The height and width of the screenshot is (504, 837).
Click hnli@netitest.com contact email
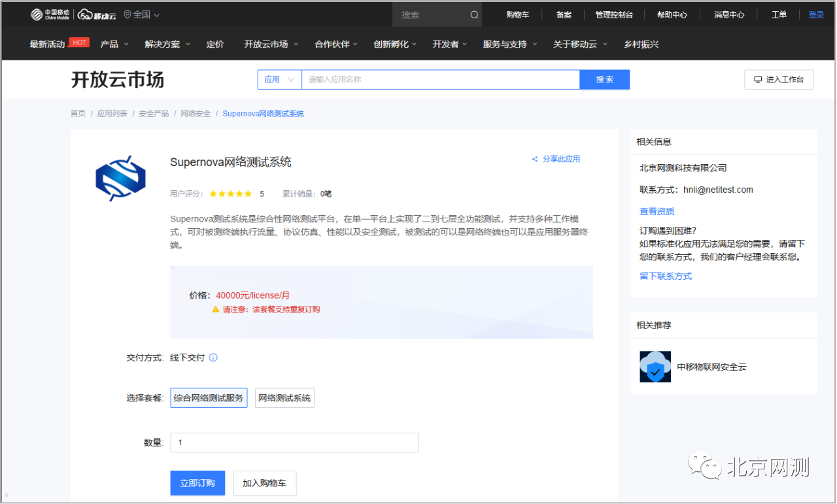(718, 190)
